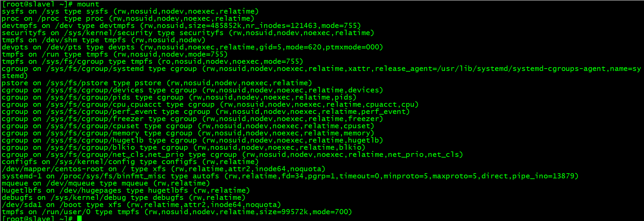
Task: Click the 'pipe_ino=13879' option text
Action: click(x=544, y=176)
